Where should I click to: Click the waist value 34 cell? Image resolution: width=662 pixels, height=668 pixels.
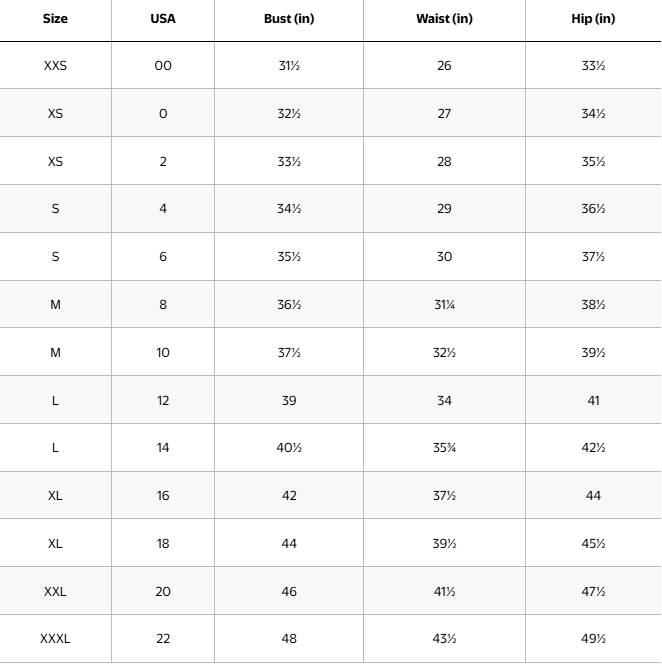pos(444,401)
